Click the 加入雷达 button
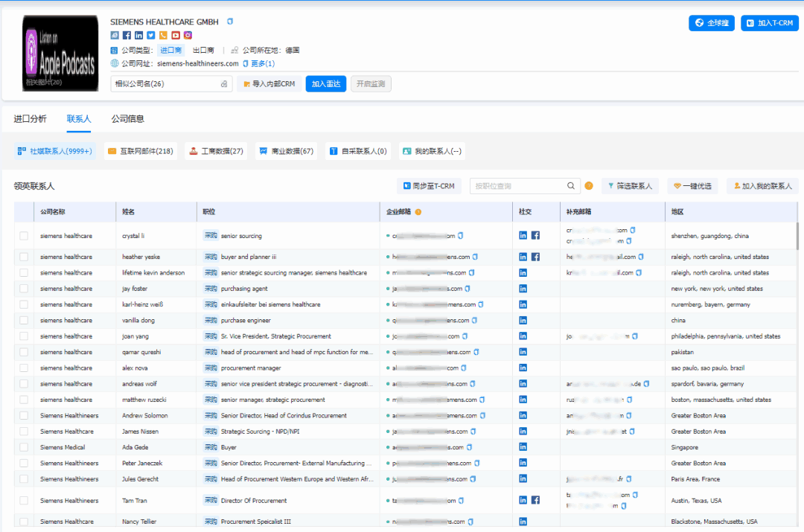804x532 pixels. tap(325, 84)
